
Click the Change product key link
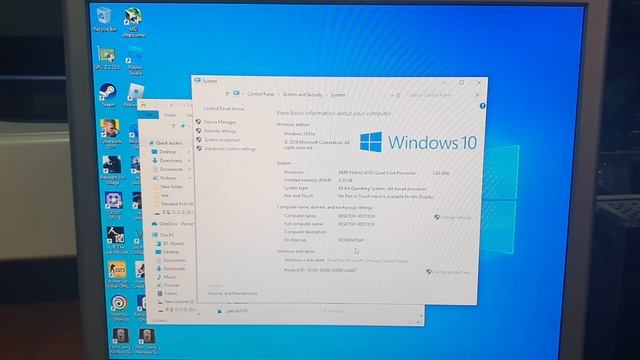point(451,272)
